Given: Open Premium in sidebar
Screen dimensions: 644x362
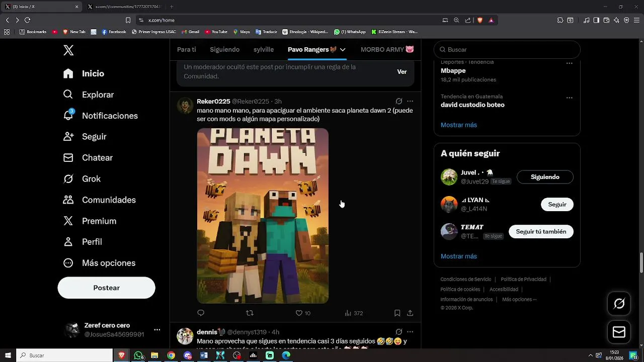Looking at the screenshot, I should 90,221.
